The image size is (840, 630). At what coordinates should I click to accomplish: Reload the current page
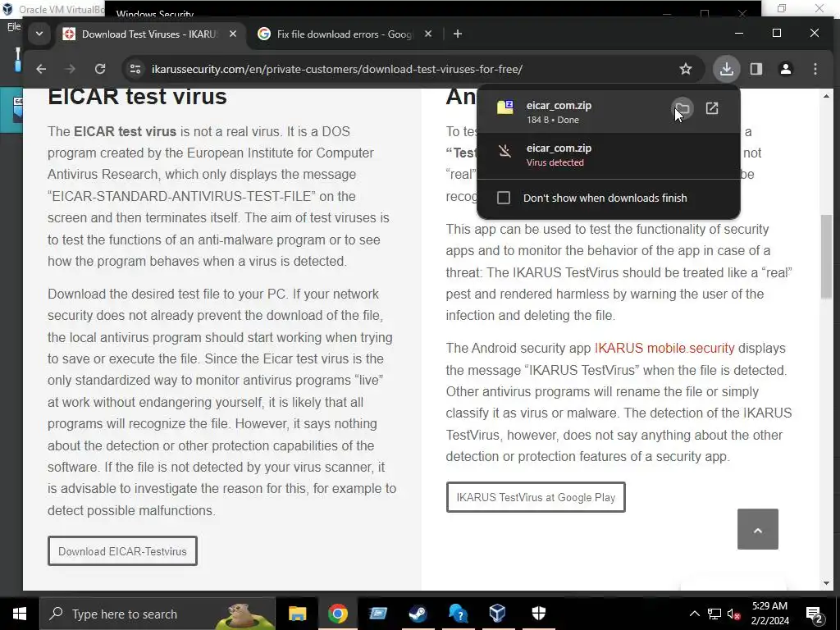[x=100, y=69]
